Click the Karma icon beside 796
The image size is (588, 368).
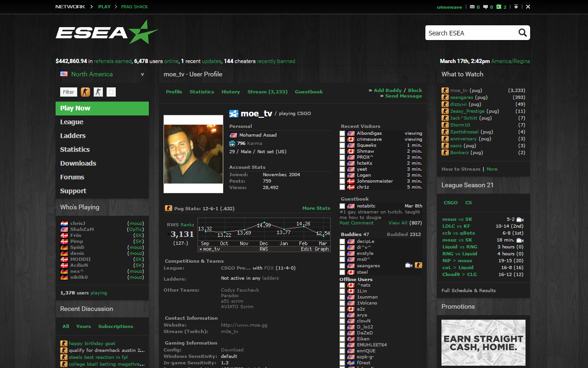coord(232,144)
